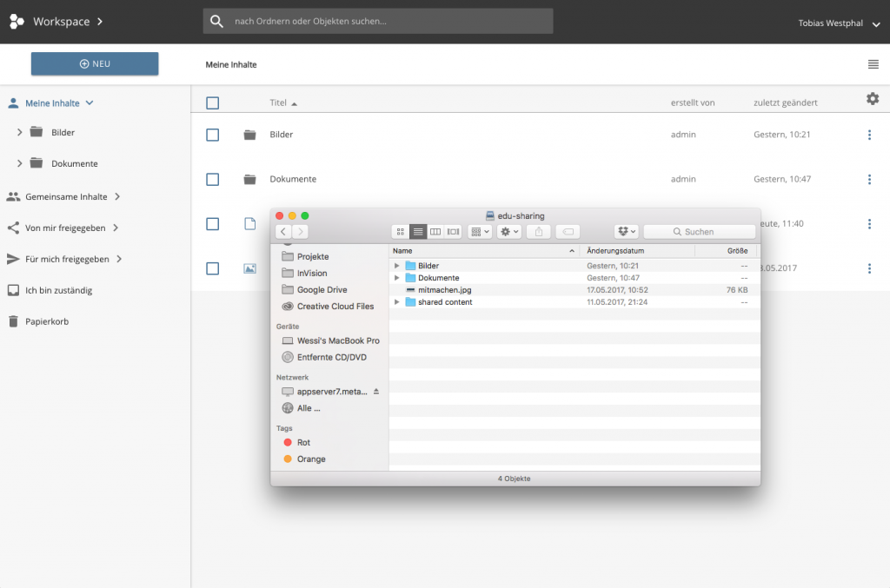Screen dimensions: 890x588
Task: Check the Dokumente row checkbox
Action: pyautogui.click(x=212, y=179)
